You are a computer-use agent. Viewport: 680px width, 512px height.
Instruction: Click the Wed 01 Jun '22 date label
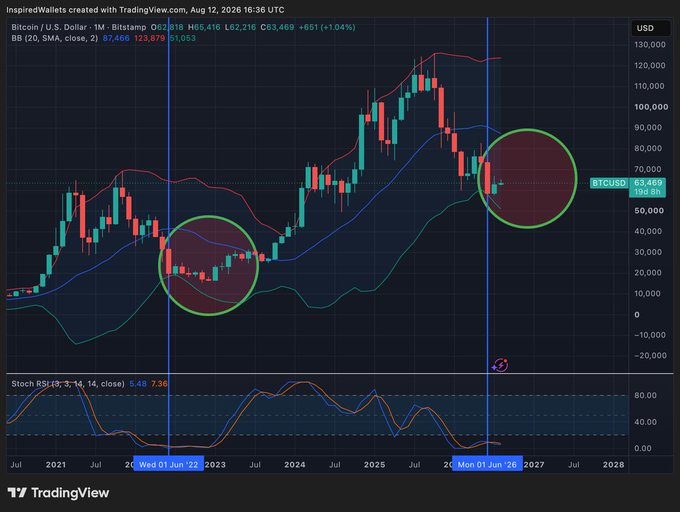pyautogui.click(x=168, y=464)
